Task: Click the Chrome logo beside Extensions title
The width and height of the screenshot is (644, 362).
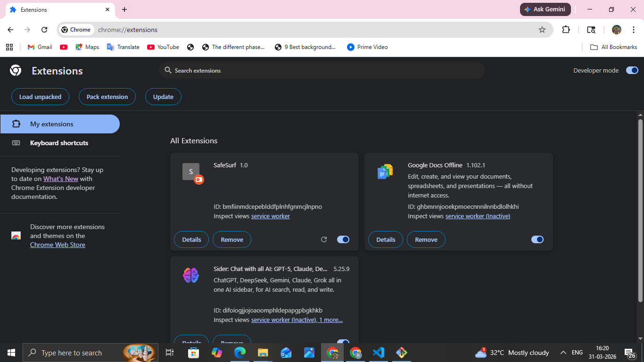Action: coord(16,71)
